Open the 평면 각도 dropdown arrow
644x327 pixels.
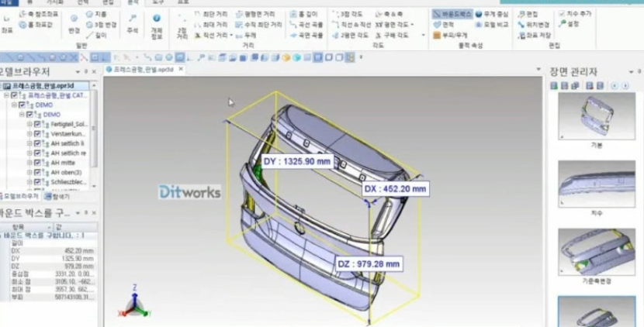(x=412, y=25)
